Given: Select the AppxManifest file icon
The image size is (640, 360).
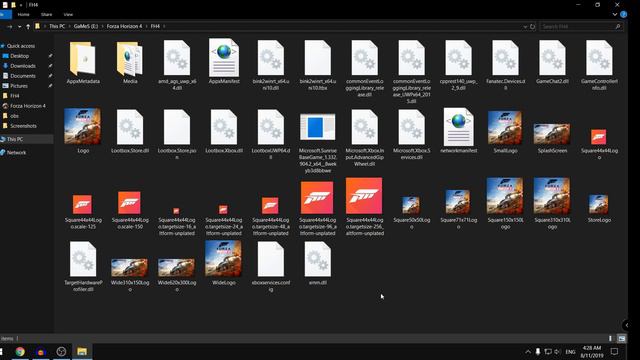Looking at the screenshot, I should 224,58.
